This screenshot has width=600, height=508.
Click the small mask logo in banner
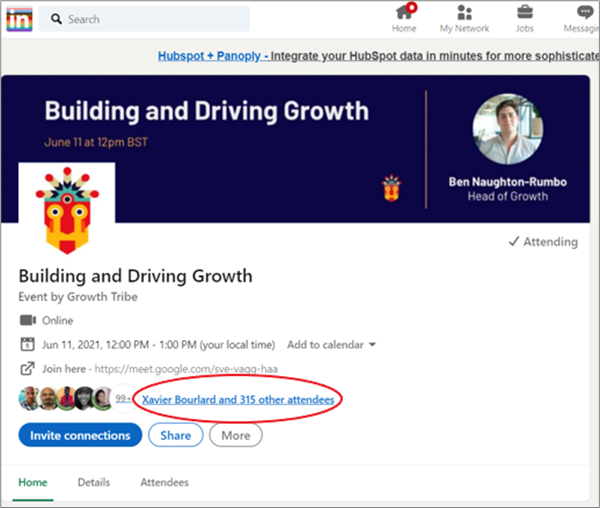point(391,188)
